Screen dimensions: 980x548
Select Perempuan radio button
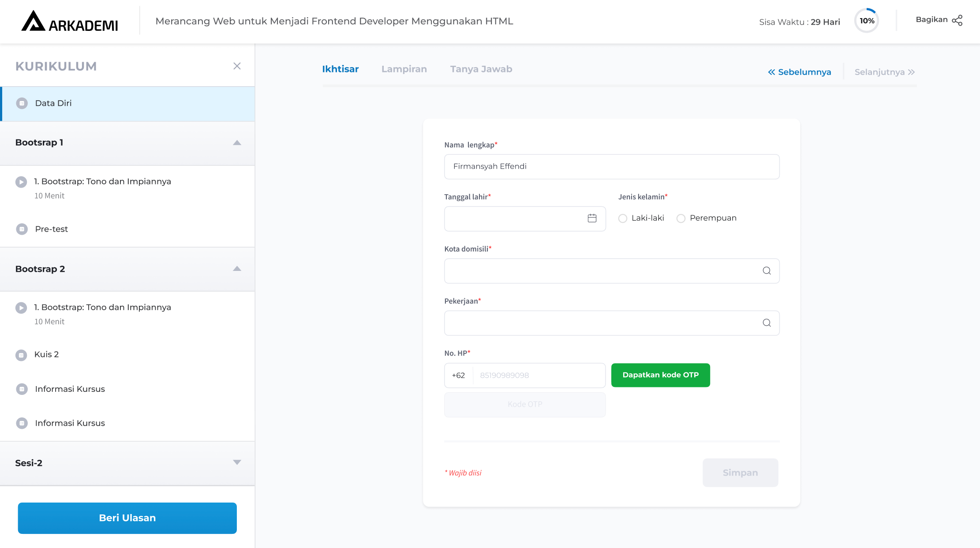point(681,218)
